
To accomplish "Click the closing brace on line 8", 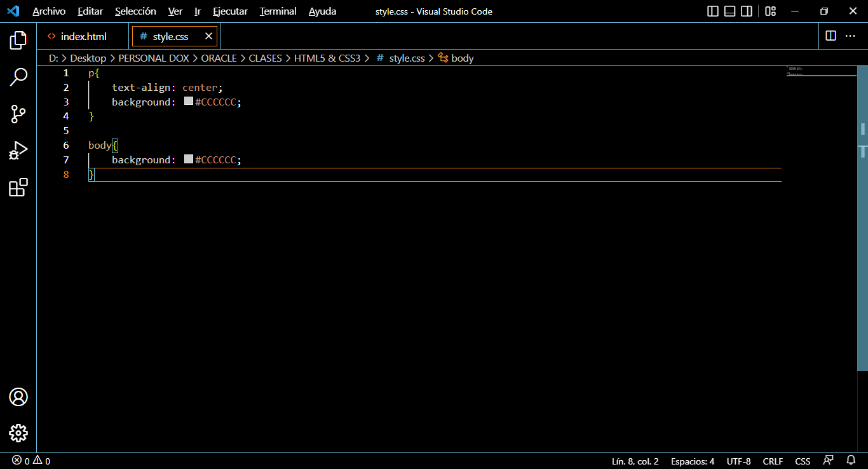I will (91, 174).
